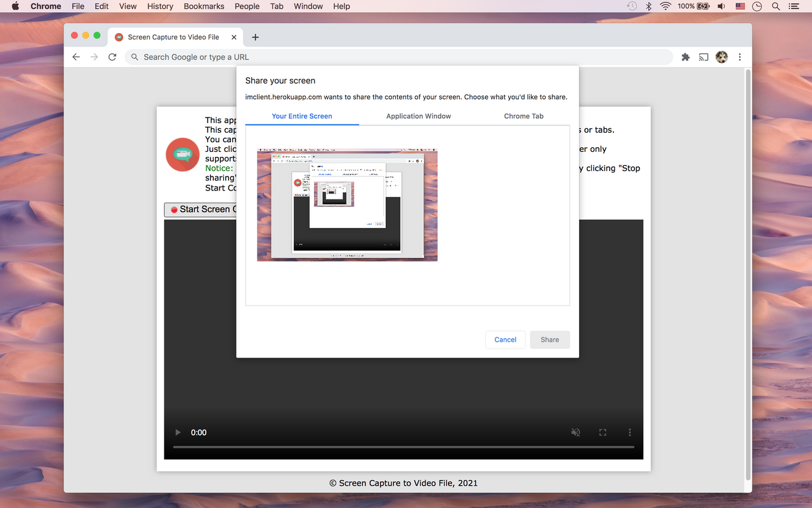Viewport: 812px width, 508px height.
Task: Open the Bluetooth menu bar icon
Action: tap(648, 6)
